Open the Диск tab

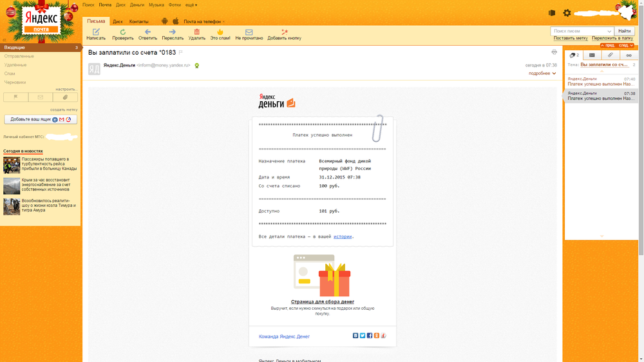pyautogui.click(x=118, y=21)
